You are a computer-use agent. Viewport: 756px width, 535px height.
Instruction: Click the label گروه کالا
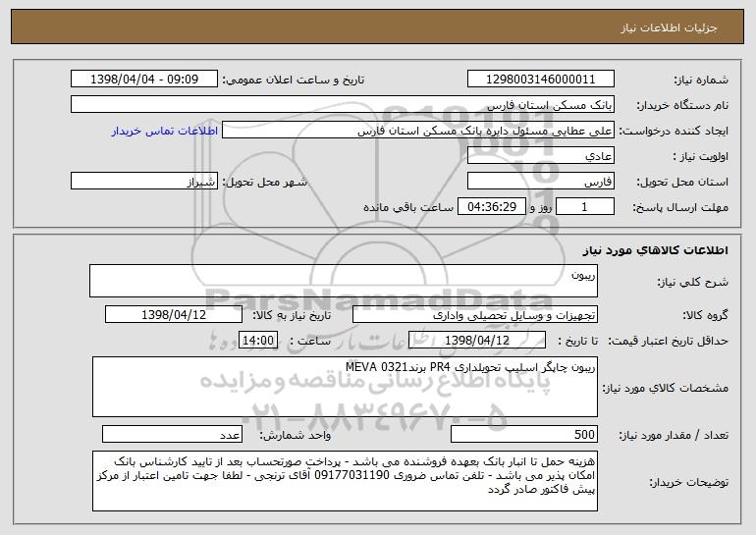coord(706,315)
